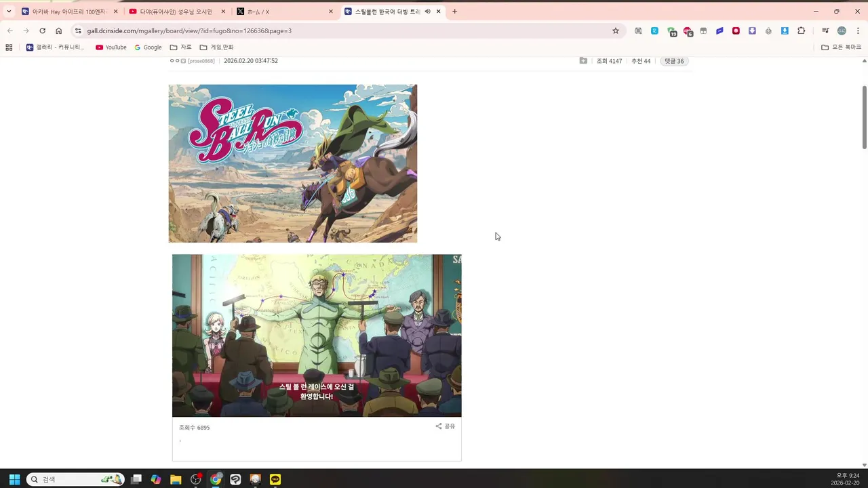Go back to the previous page
Screen dimensions: 868x488
pos(9,30)
